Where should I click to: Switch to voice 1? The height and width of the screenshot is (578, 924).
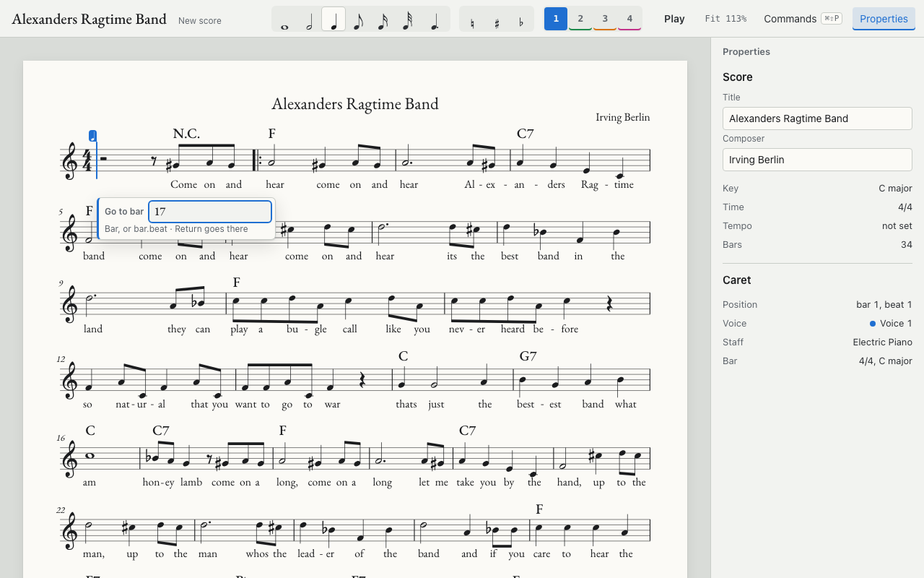(x=556, y=19)
